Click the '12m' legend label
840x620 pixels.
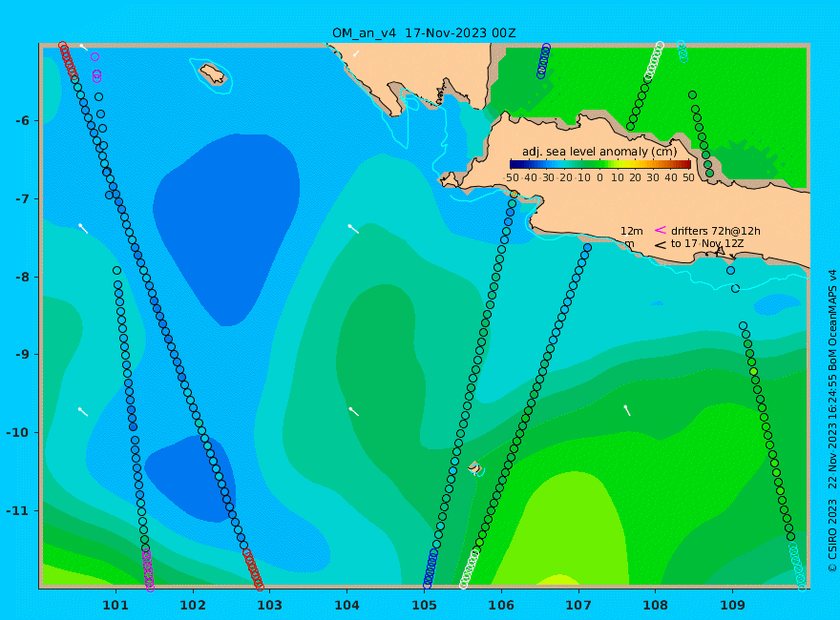[x=632, y=231]
